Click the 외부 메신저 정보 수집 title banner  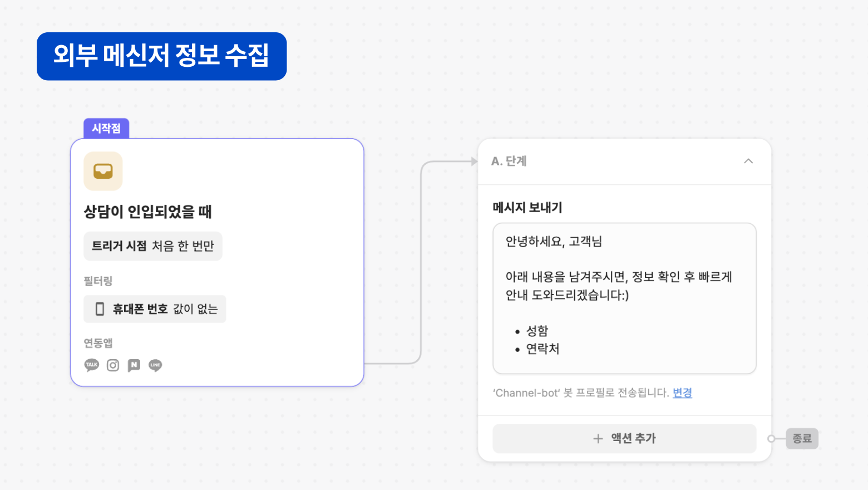point(161,56)
